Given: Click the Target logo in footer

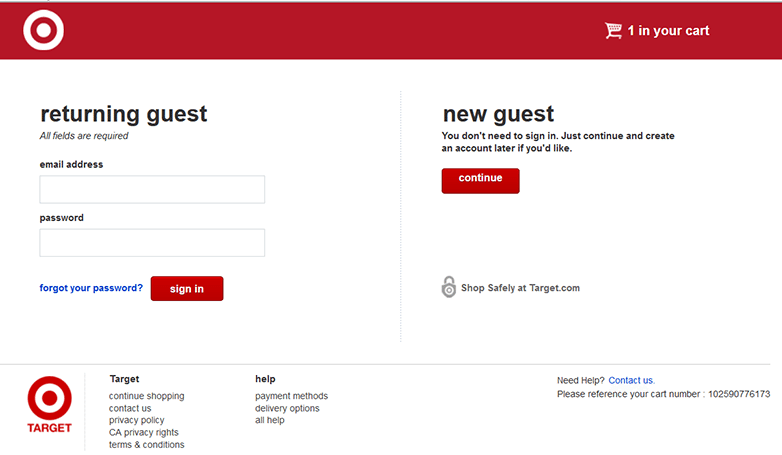Looking at the screenshot, I should pyautogui.click(x=49, y=405).
